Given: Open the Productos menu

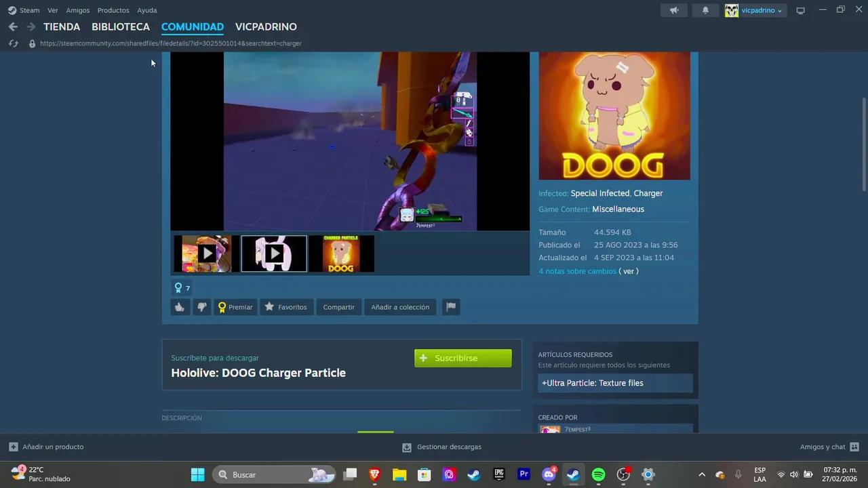Looking at the screenshot, I should click(x=113, y=10).
